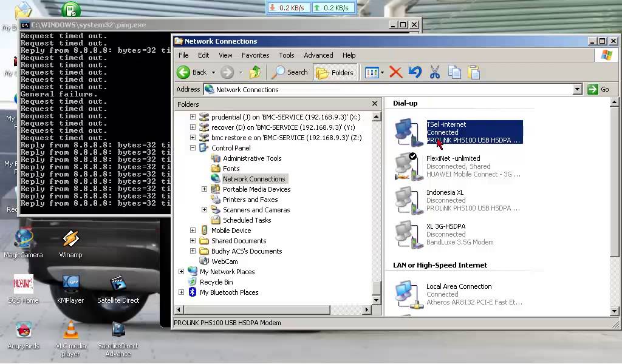Open the Help menu
Viewport: 622px width, 364px height.
[x=349, y=55]
